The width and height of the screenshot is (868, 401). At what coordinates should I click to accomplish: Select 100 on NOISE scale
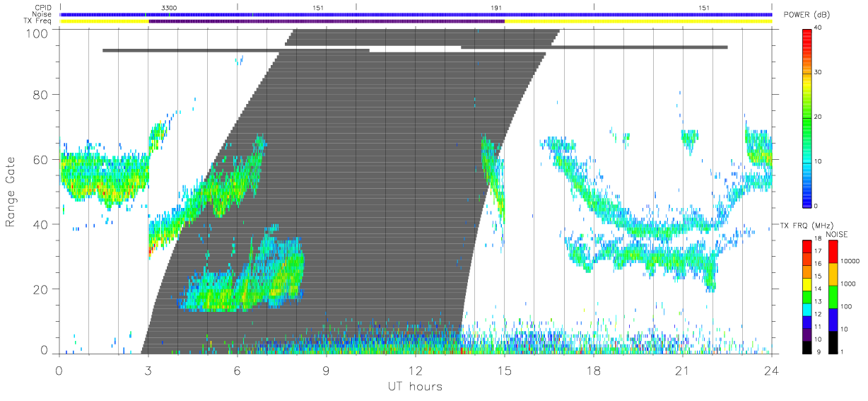click(x=847, y=306)
